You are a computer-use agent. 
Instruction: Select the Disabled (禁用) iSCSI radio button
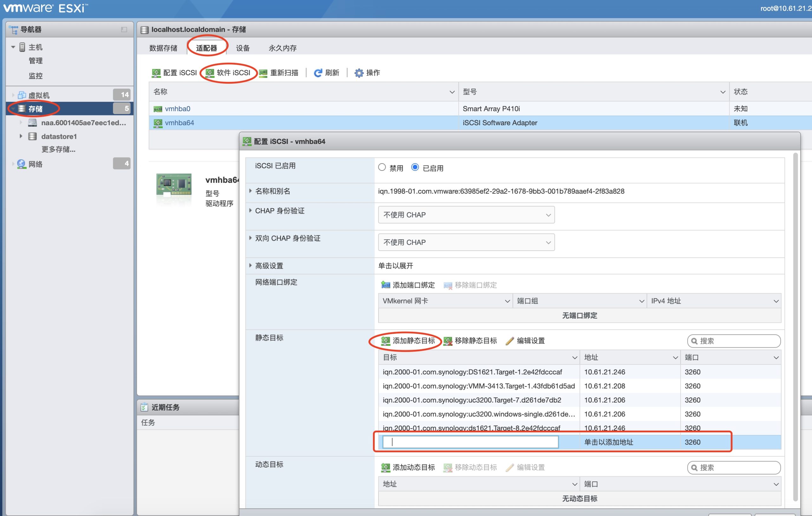point(382,167)
